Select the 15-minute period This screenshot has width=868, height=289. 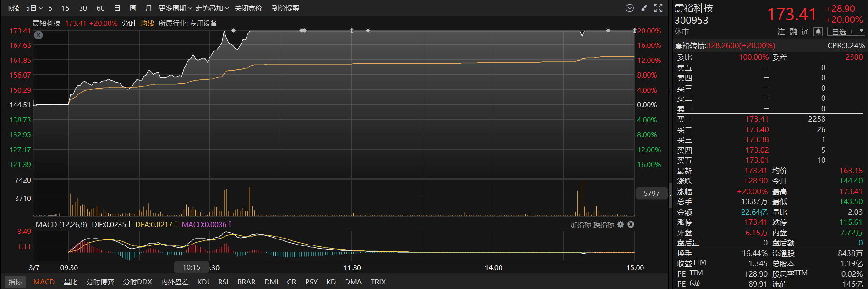coord(66,8)
